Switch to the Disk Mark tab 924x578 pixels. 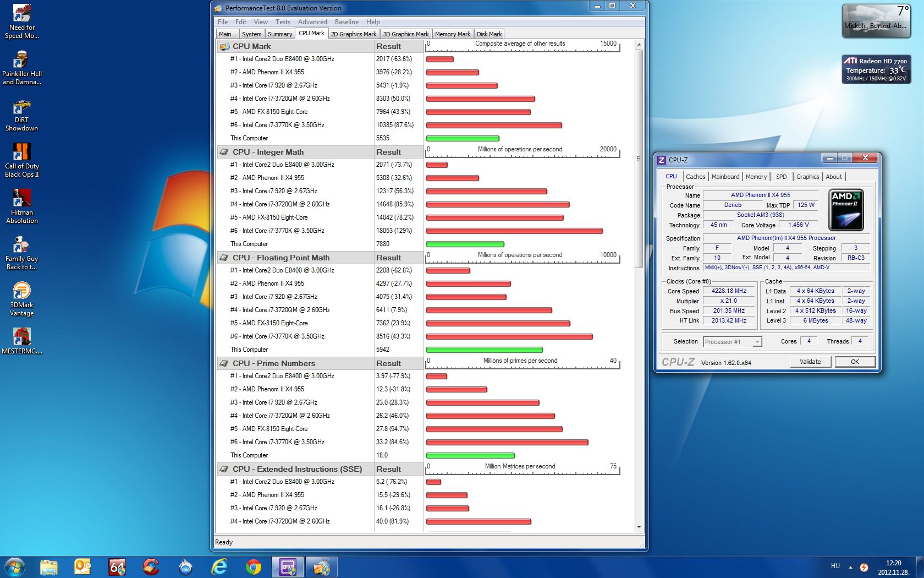click(x=489, y=34)
